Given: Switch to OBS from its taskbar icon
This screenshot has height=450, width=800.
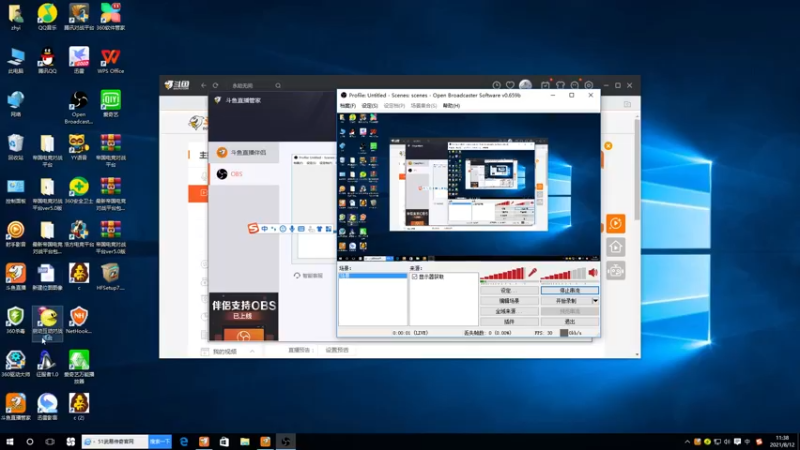Looking at the screenshot, I should [x=286, y=441].
